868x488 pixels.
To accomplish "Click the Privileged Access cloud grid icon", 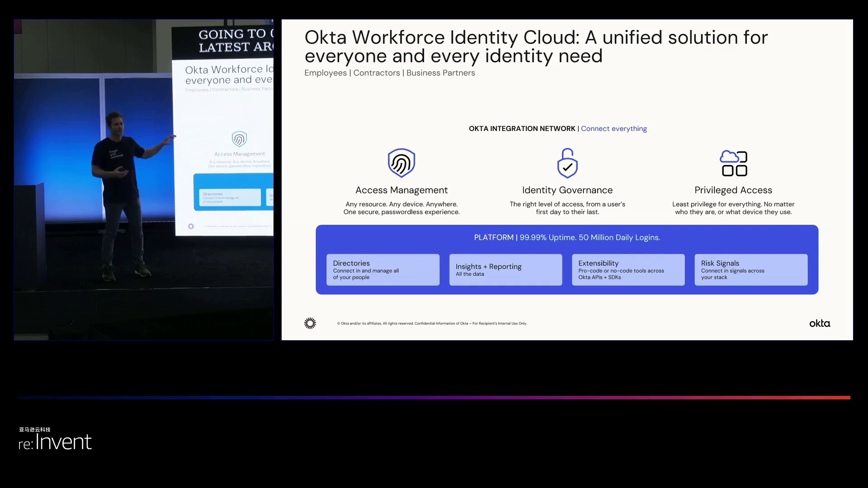I will tap(733, 163).
